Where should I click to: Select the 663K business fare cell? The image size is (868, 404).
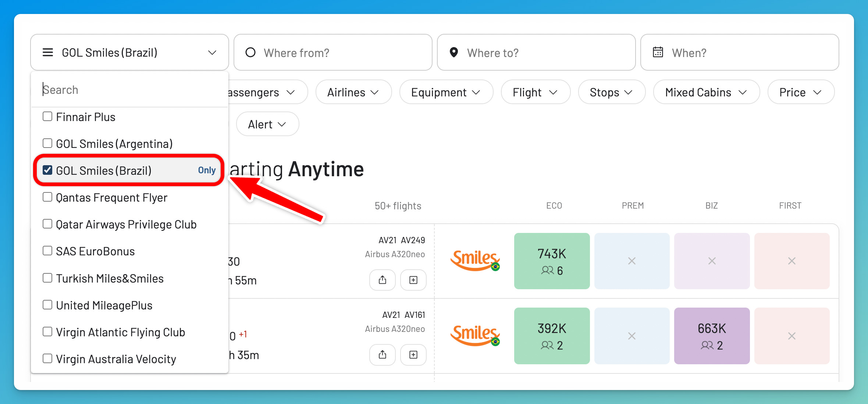coord(712,336)
